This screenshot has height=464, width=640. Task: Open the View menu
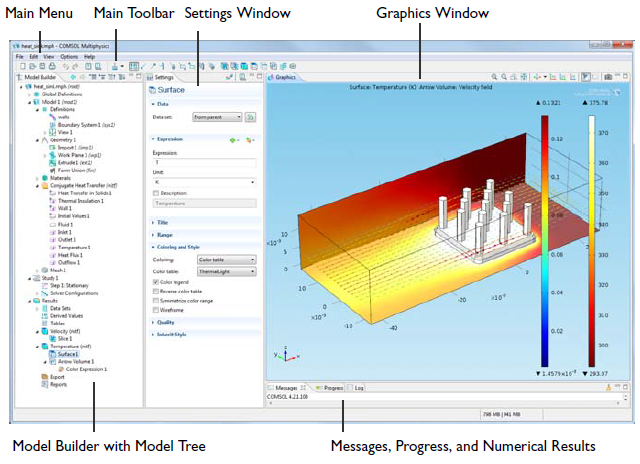point(49,57)
